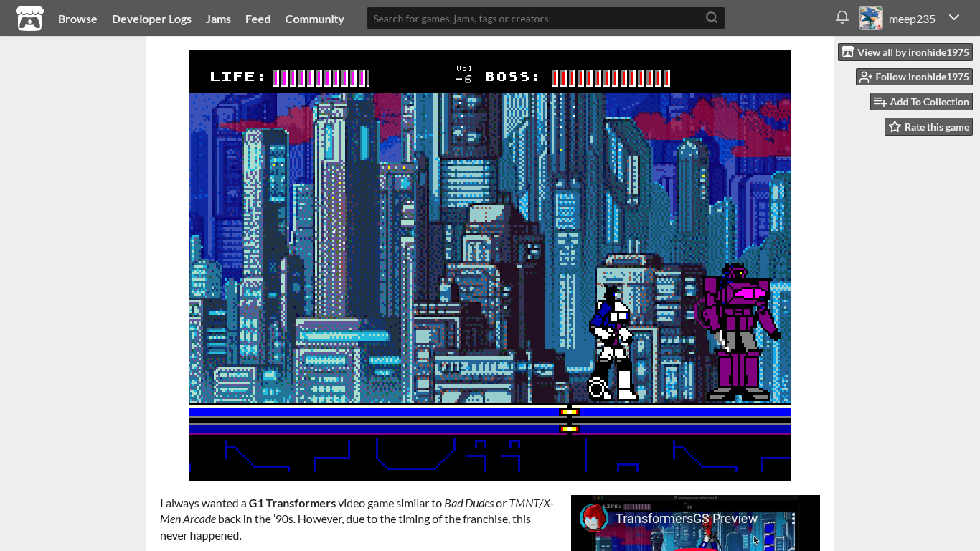
Task: Rate this game
Action: coord(928,127)
